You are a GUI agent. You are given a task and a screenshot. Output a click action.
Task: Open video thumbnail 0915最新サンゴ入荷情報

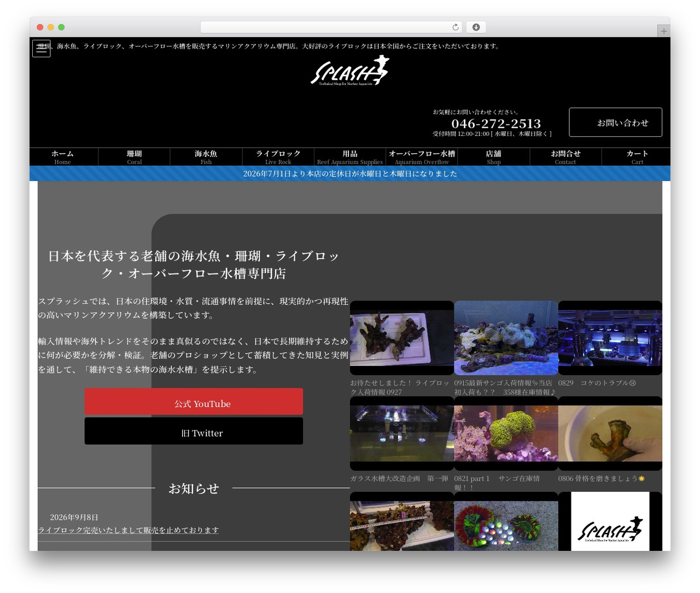tap(506, 338)
